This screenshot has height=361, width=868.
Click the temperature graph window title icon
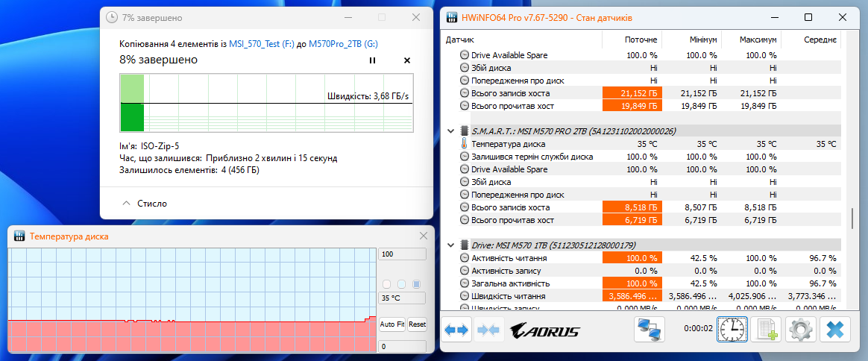point(19,236)
